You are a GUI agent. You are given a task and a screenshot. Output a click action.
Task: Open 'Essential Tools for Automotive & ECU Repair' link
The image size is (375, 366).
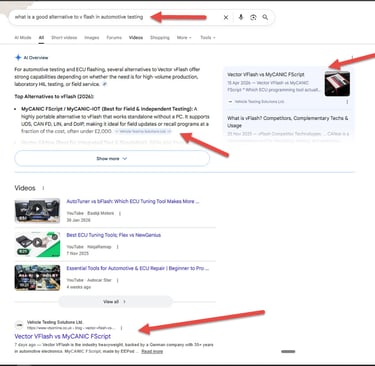click(137, 268)
